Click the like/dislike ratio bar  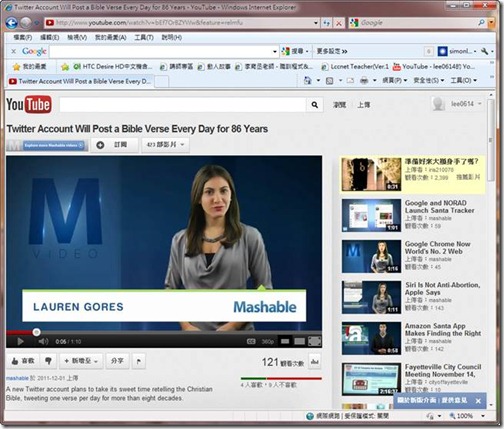point(281,379)
